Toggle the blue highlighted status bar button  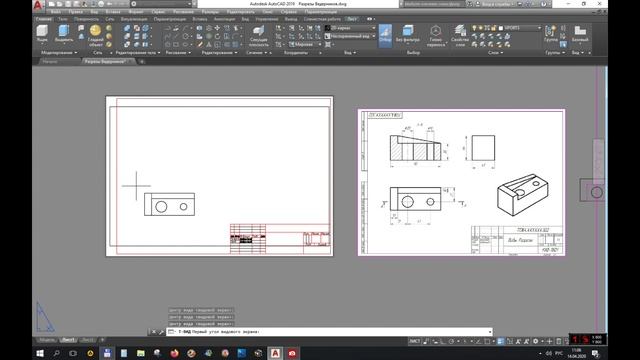[x=500, y=341]
